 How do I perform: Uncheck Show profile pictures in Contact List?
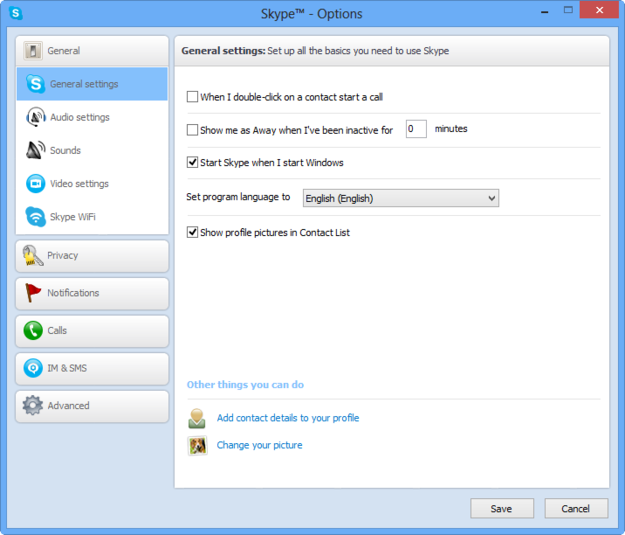pyautogui.click(x=193, y=232)
